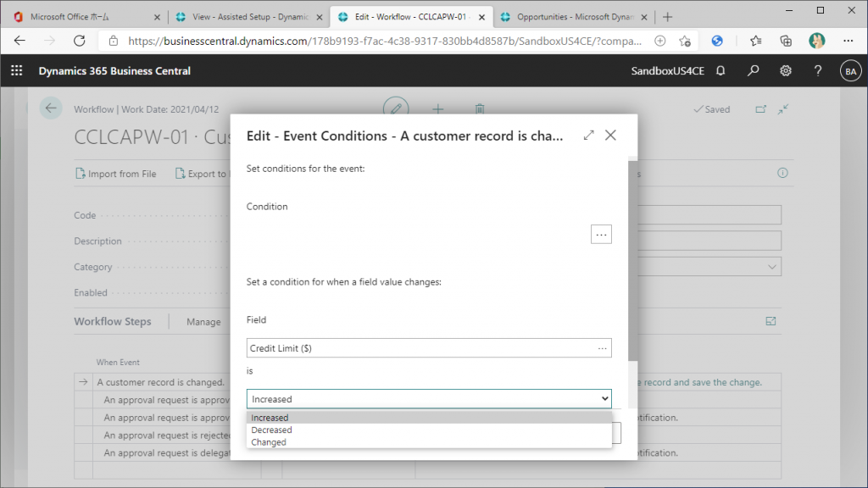Close the Event Conditions dialog
The height and width of the screenshot is (488, 868).
tap(610, 135)
